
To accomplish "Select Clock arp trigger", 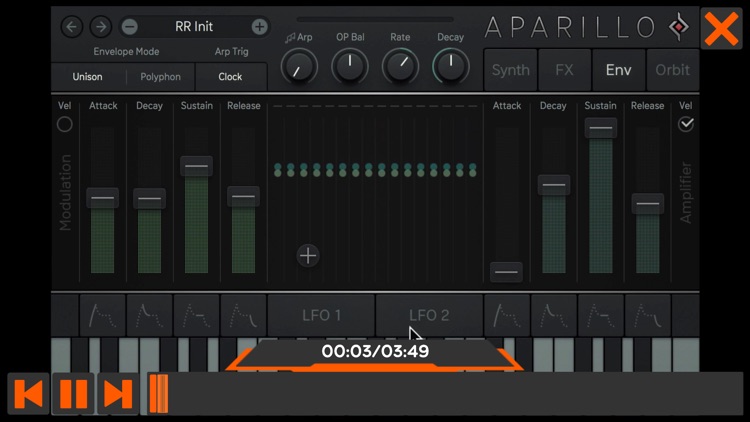I will coord(230,77).
